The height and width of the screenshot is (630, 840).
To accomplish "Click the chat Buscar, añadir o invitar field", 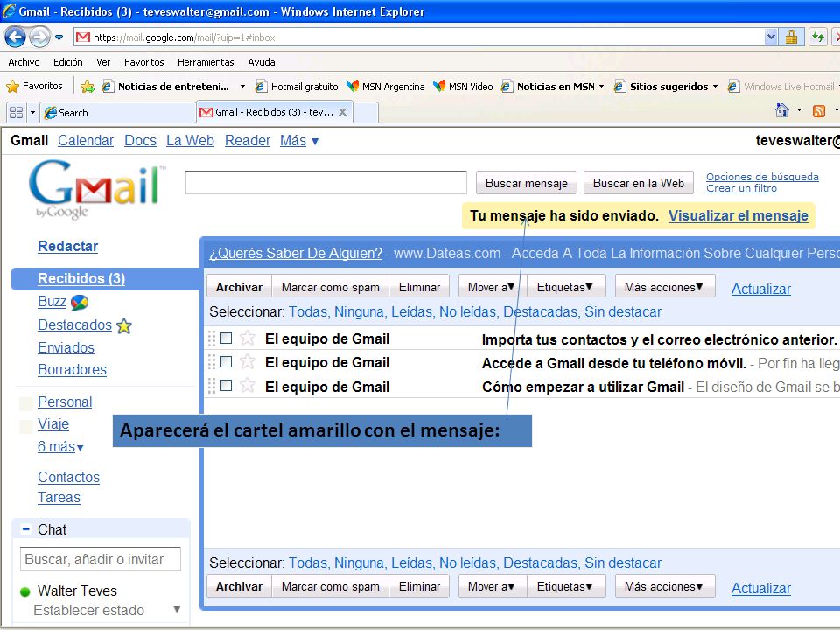I will click(101, 559).
